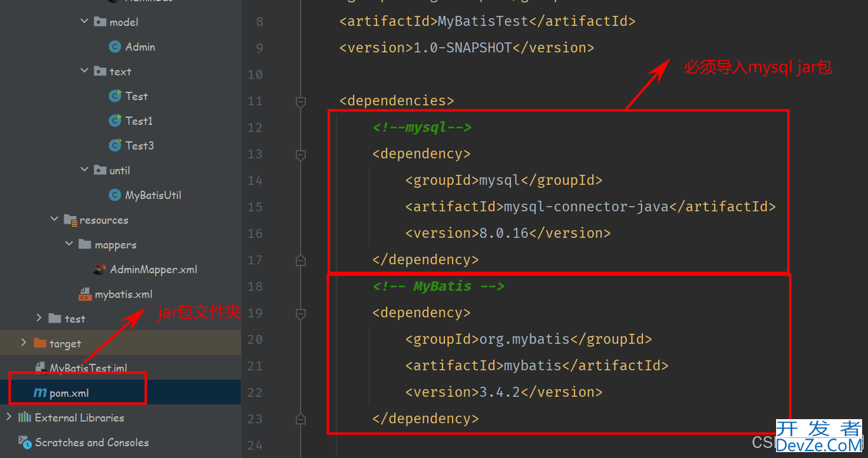Image resolution: width=868 pixels, height=458 pixels.
Task: Select MyBatisTest.iml file
Action: pyautogui.click(x=88, y=369)
